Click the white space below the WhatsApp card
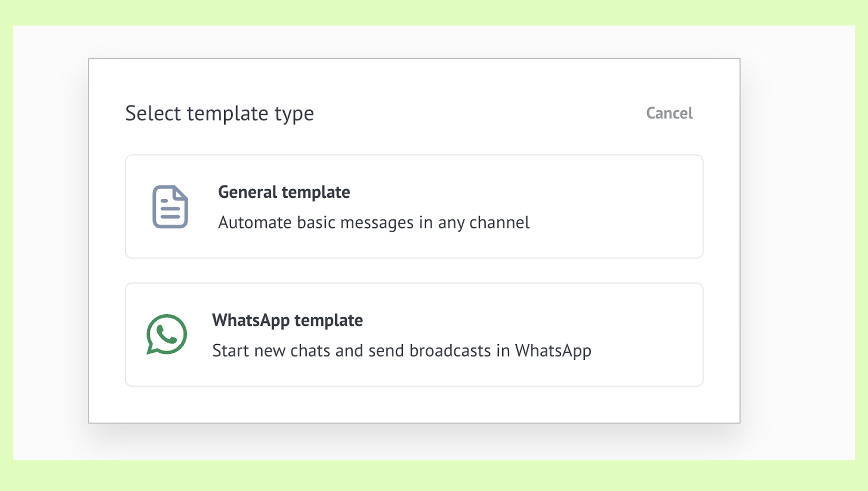This screenshot has height=491, width=868. [414, 404]
